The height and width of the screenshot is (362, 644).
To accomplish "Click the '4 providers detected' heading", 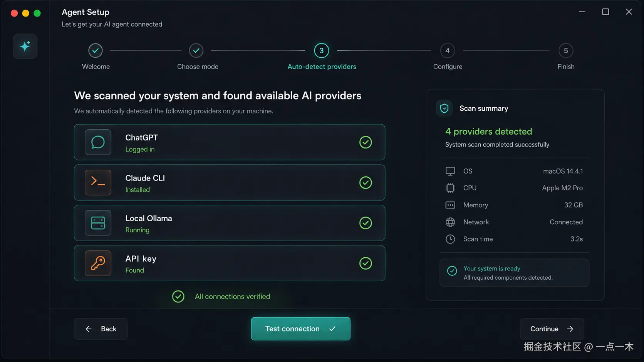I will (x=488, y=132).
